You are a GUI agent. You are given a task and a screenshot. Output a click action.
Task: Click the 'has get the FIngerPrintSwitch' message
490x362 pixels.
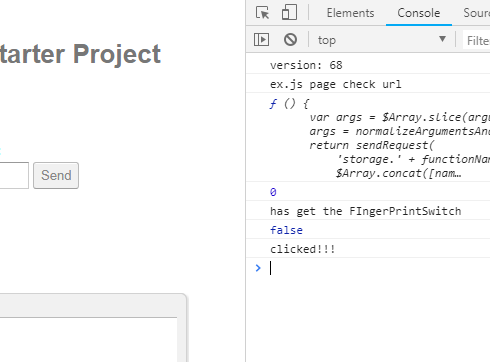366,211
